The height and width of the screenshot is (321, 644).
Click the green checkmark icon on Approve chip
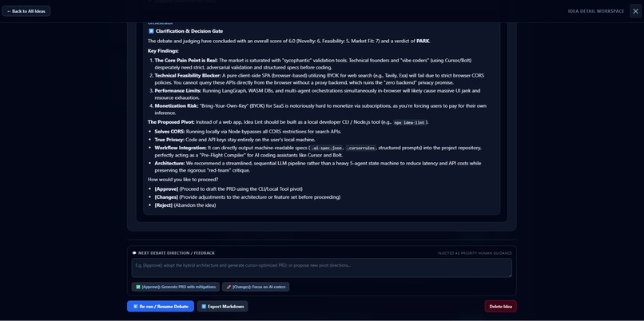pyautogui.click(x=138, y=287)
